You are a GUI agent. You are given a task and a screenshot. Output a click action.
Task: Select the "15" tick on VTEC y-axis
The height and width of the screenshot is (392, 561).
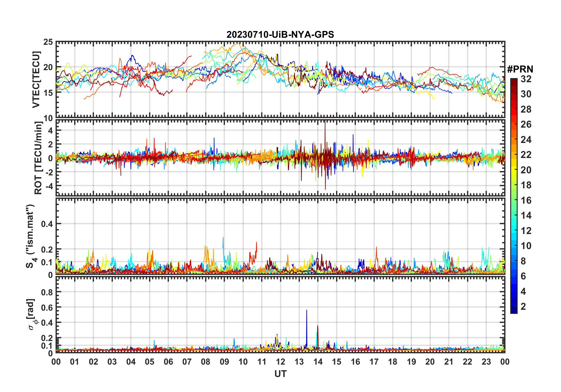coord(48,93)
